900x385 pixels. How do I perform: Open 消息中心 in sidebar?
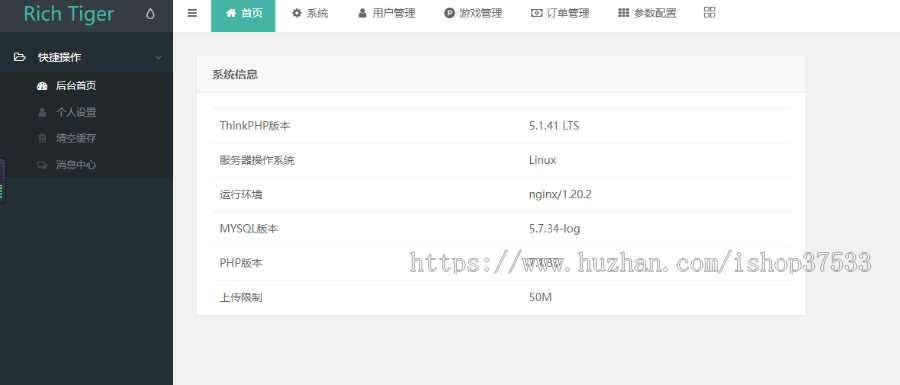pos(76,165)
